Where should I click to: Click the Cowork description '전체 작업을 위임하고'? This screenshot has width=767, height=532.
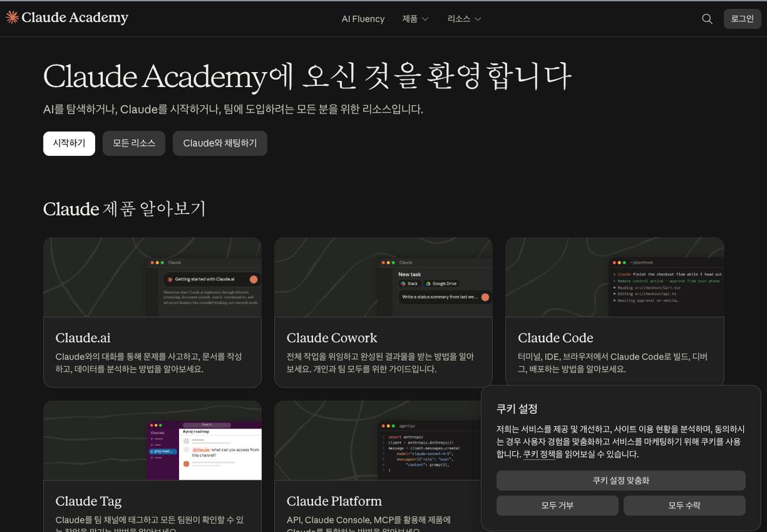click(x=323, y=356)
